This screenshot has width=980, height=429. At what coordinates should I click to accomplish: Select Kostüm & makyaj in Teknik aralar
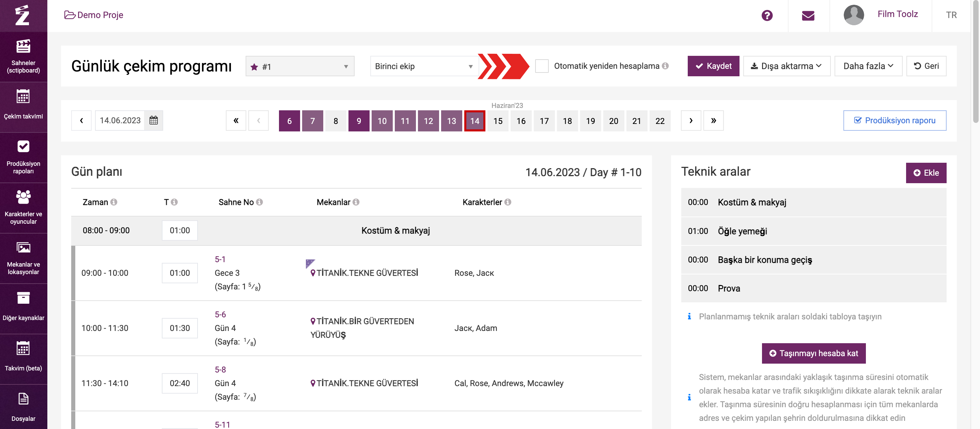coord(813,202)
